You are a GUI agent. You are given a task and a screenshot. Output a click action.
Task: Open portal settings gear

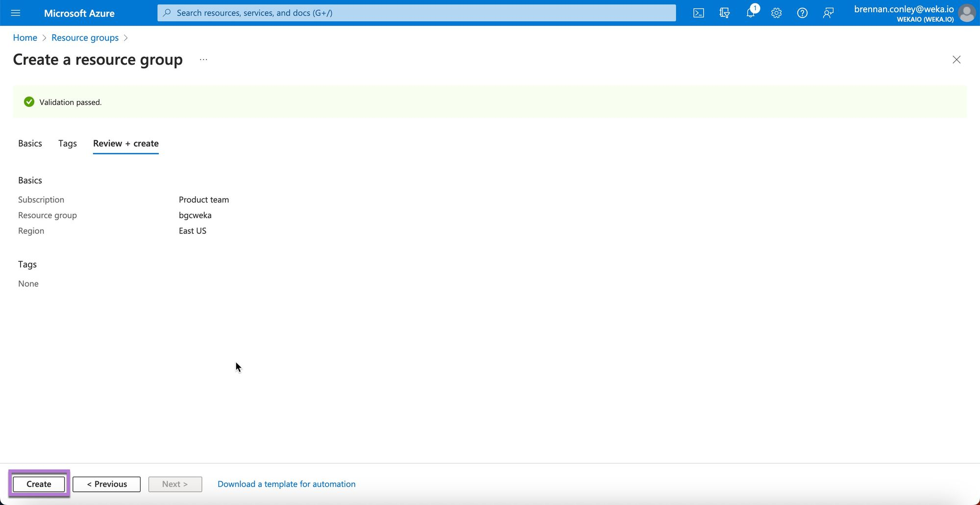click(x=776, y=13)
